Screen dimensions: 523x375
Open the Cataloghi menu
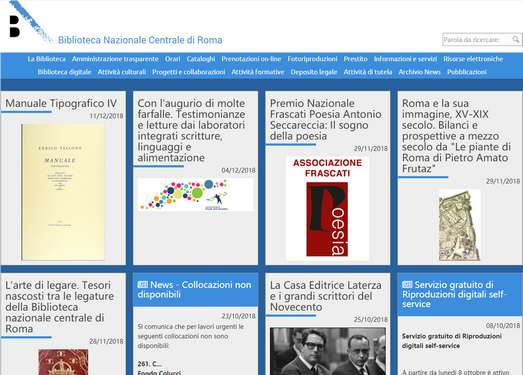[201, 59]
